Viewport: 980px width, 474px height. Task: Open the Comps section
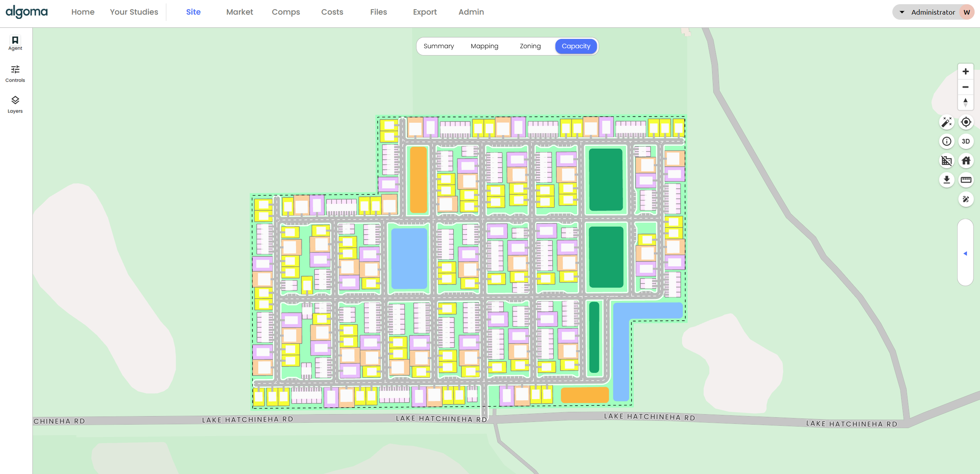[x=286, y=12]
